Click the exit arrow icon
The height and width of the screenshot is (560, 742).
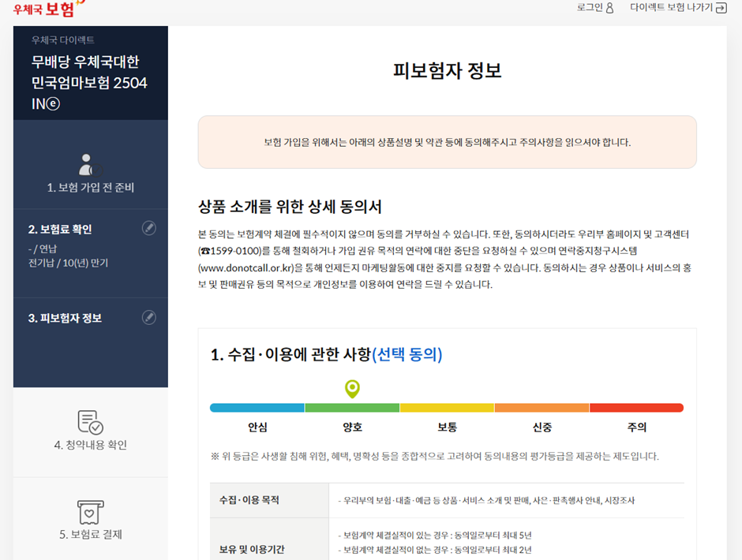pyautogui.click(x=721, y=8)
